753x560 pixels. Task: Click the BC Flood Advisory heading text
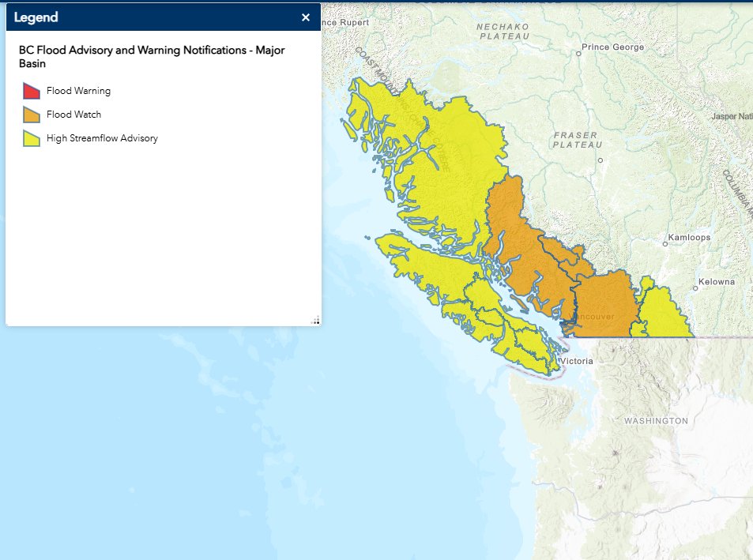point(150,57)
